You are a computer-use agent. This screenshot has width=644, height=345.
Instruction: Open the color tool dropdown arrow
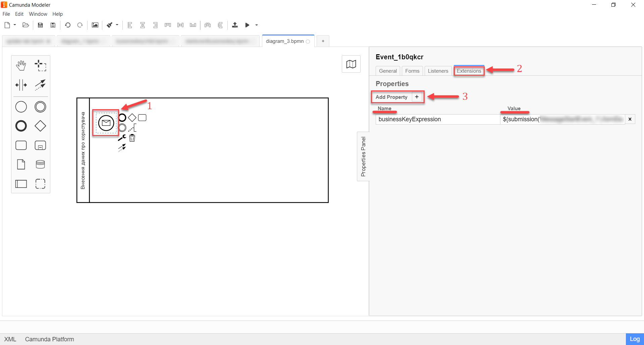pyautogui.click(x=117, y=25)
